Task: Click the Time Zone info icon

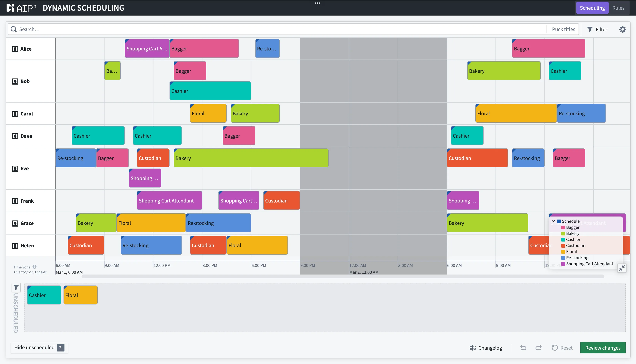Action: coord(35,267)
